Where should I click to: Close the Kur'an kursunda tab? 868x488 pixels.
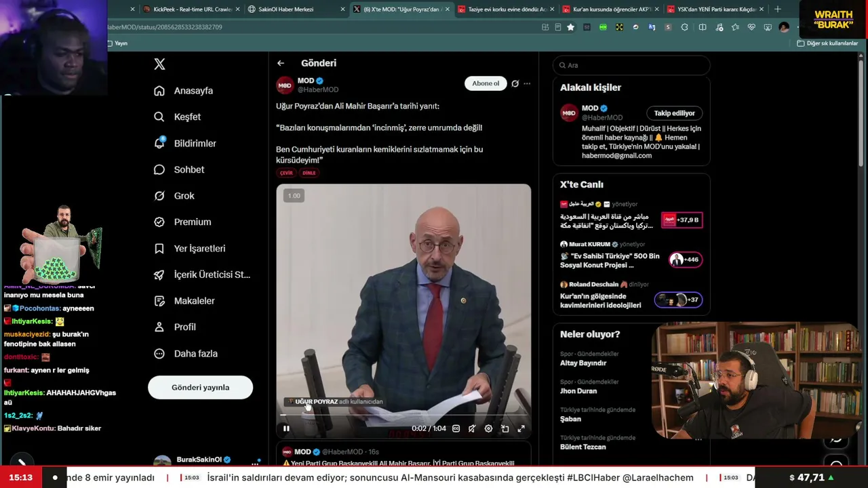656,9
